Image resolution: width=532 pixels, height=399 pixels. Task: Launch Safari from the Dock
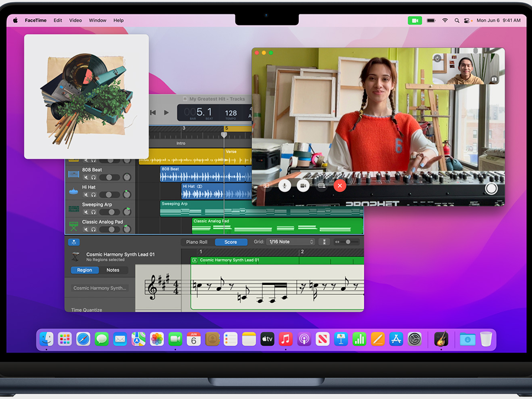pos(83,339)
